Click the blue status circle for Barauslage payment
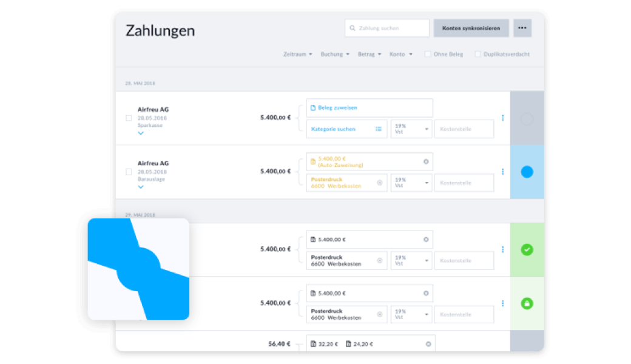Image resolution: width=631 pixels, height=364 pixels. 527,172
